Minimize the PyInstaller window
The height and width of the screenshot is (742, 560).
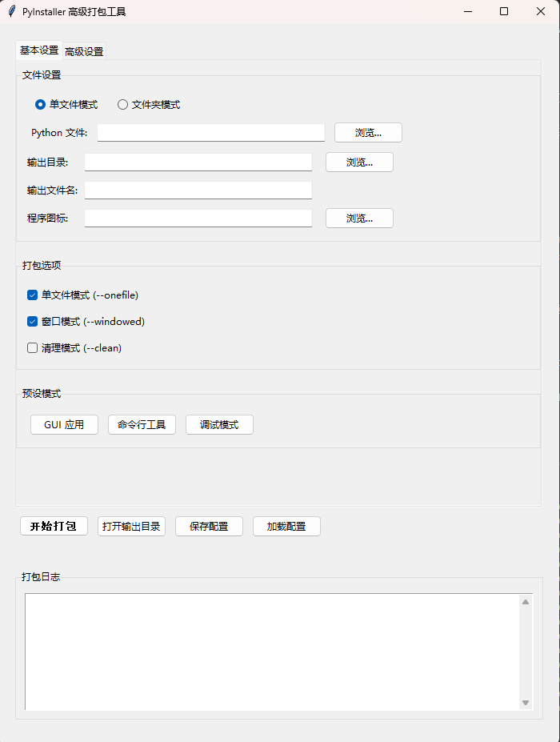click(468, 11)
